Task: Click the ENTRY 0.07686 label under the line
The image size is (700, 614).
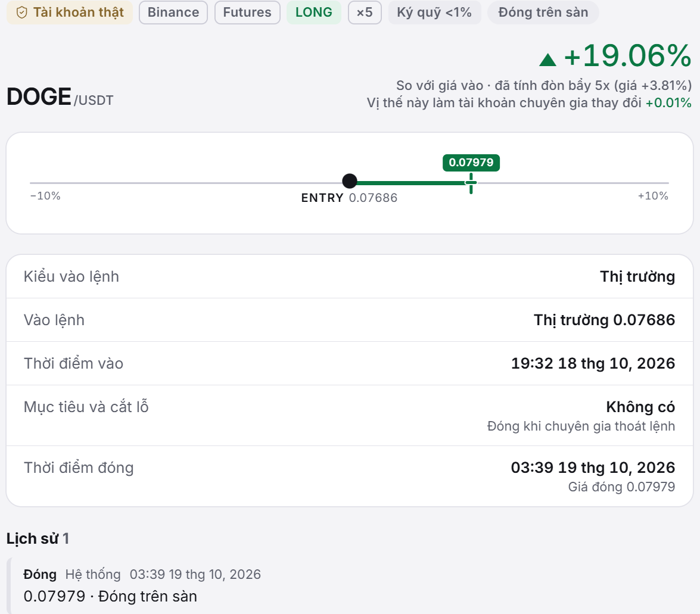Action: [x=349, y=198]
